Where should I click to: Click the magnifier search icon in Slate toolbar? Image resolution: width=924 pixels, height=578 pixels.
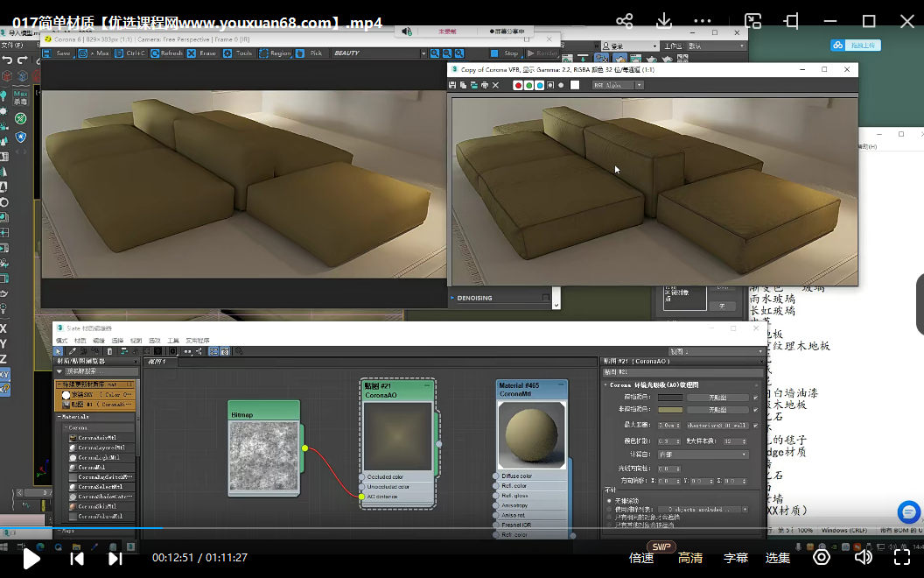tap(239, 351)
